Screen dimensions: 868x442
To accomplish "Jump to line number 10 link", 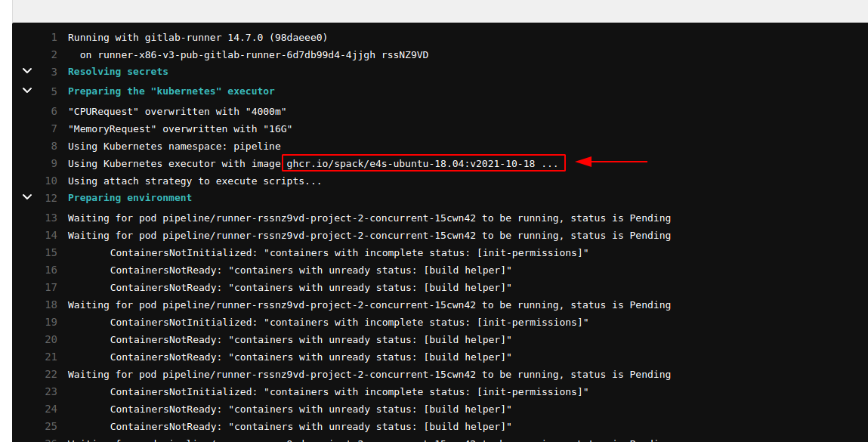I will 51,181.
